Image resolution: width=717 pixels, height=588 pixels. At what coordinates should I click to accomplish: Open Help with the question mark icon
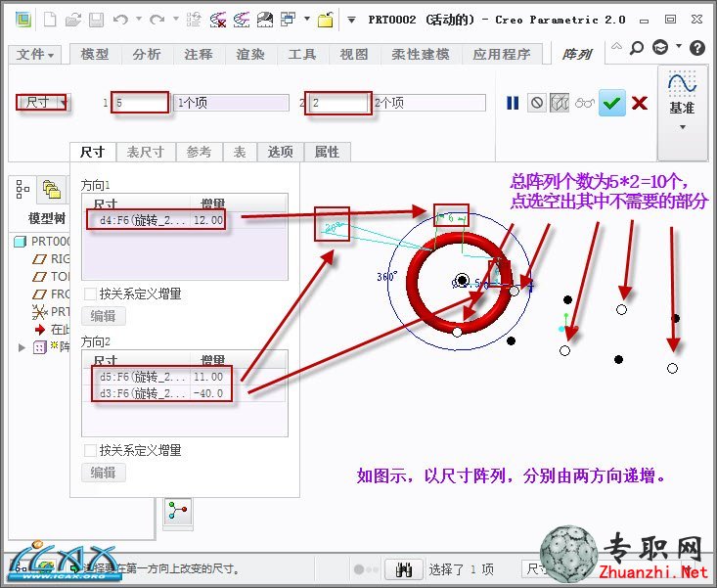point(697,48)
